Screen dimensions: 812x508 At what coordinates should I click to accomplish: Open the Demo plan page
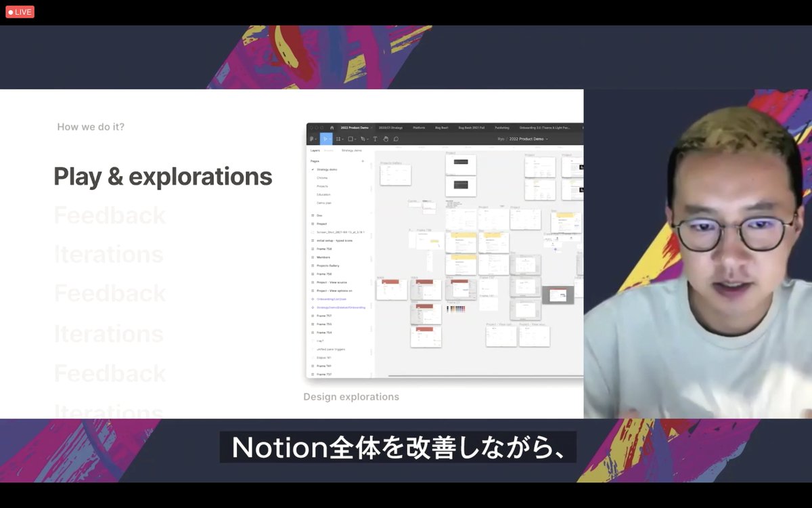click(x=324, y=203)
